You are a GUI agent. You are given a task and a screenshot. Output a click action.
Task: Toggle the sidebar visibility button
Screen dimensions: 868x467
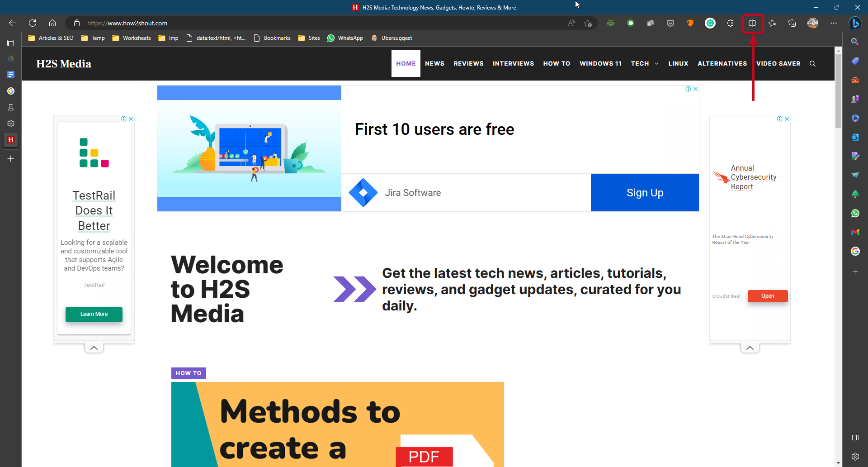click(x=855, y=438)
